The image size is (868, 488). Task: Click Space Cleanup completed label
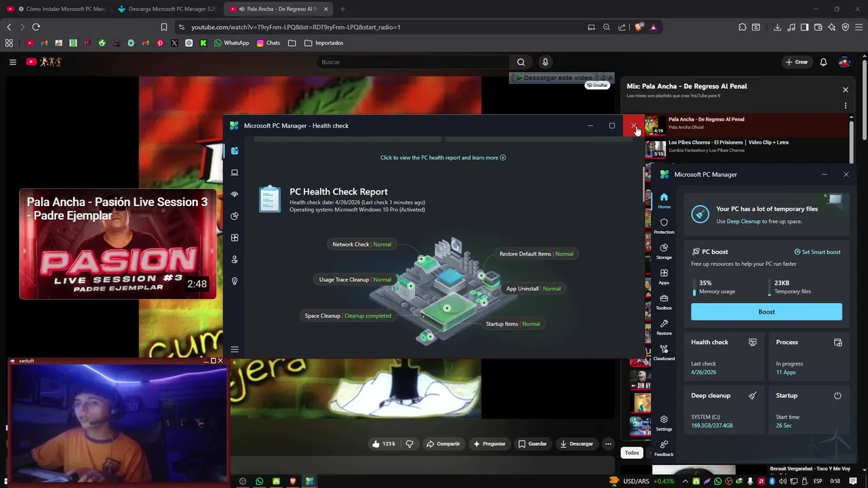[x=348, y=316]
